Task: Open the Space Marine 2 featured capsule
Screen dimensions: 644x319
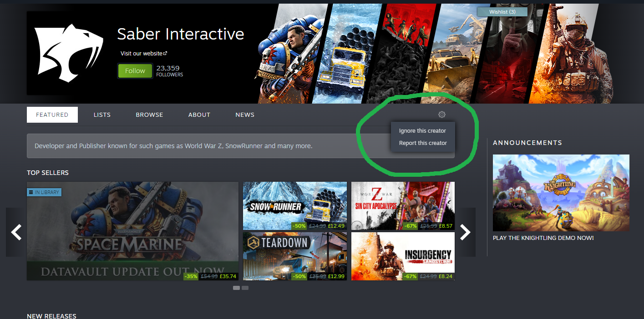Action: (132, 231)
